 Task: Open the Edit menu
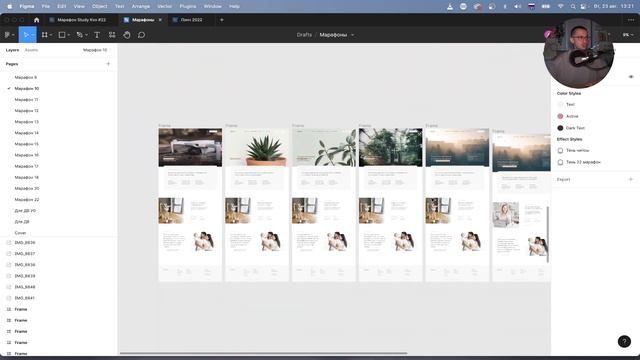[62, 7]
